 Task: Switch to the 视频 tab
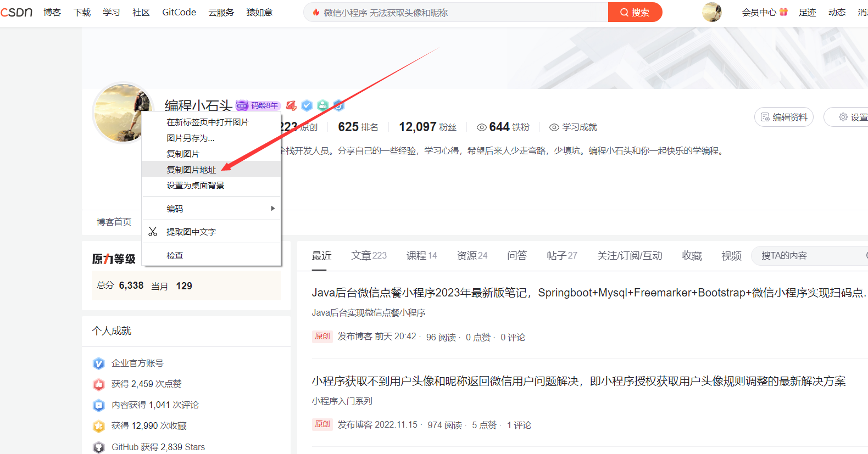[732, 255]
